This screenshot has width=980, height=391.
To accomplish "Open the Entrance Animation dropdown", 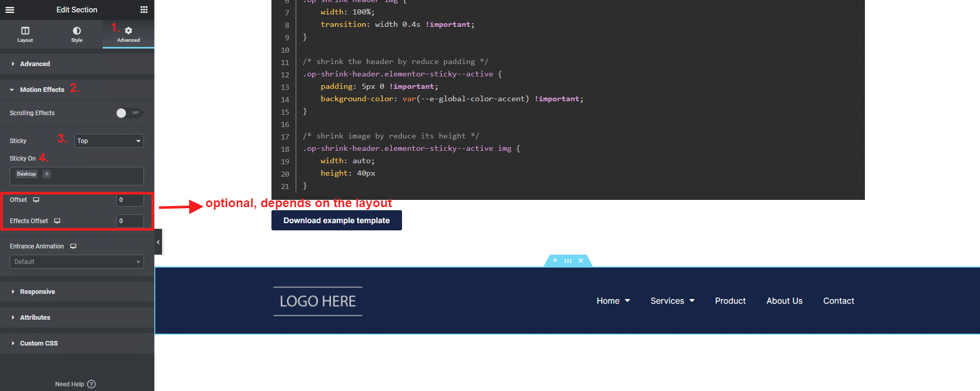I will point(76,262).
